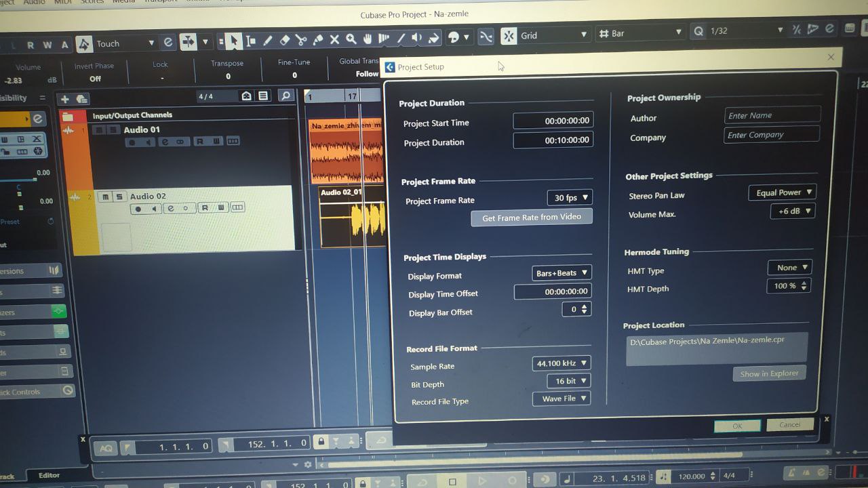868x488 pixels.
Task: Open the Volume Max +6 dB dropdown
Action: (x=792, y=211)
